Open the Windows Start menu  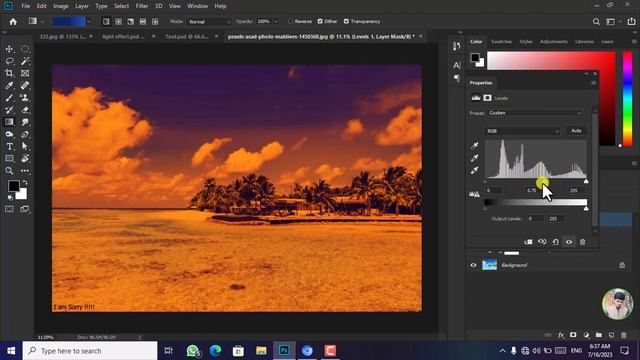pyautogui.click(x=11, y=351)
